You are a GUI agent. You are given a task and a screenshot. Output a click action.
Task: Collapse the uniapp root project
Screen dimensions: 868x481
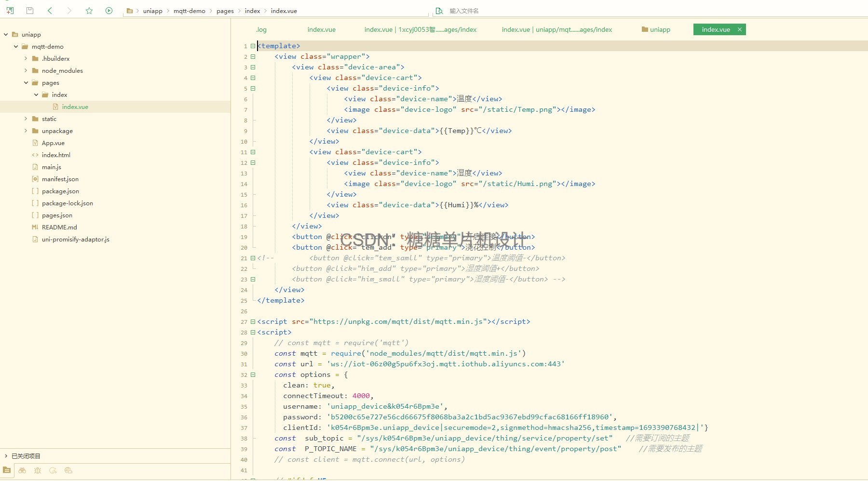[x=6, y=34]
